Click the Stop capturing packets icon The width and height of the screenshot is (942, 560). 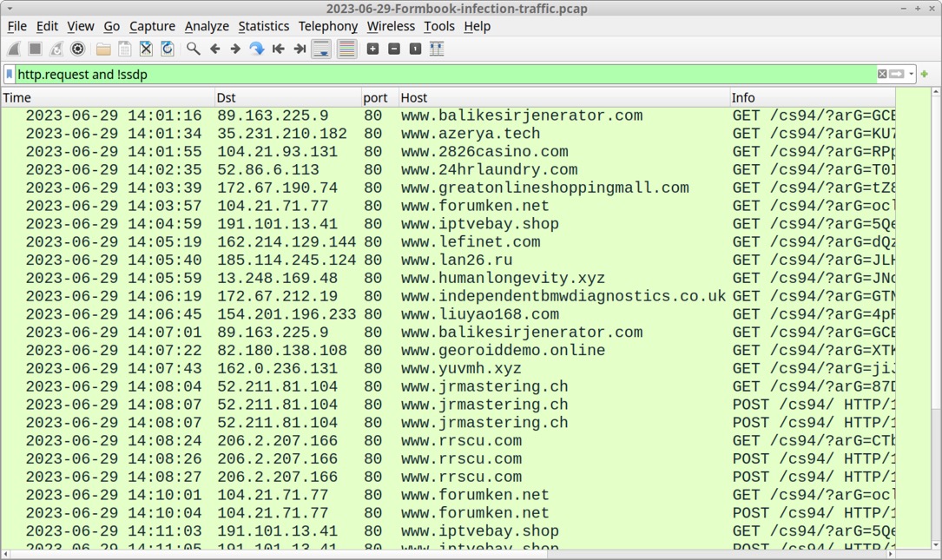[35, 49]
